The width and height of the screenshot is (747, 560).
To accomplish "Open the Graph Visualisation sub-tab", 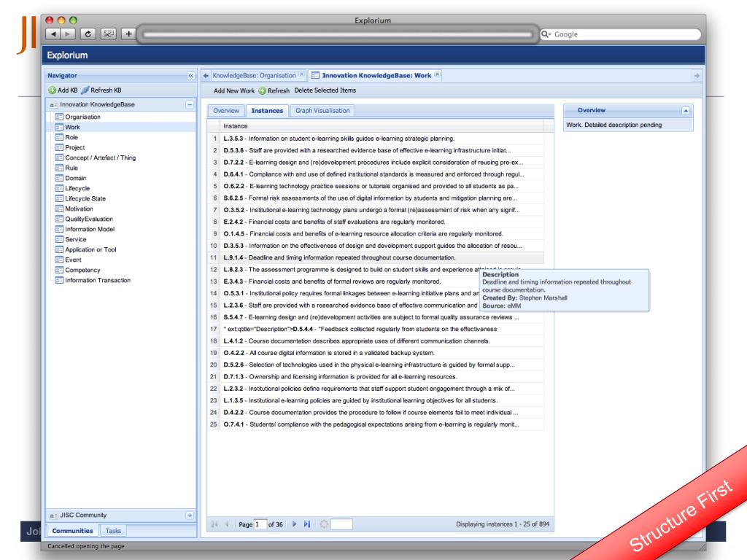I will [322, 111].
